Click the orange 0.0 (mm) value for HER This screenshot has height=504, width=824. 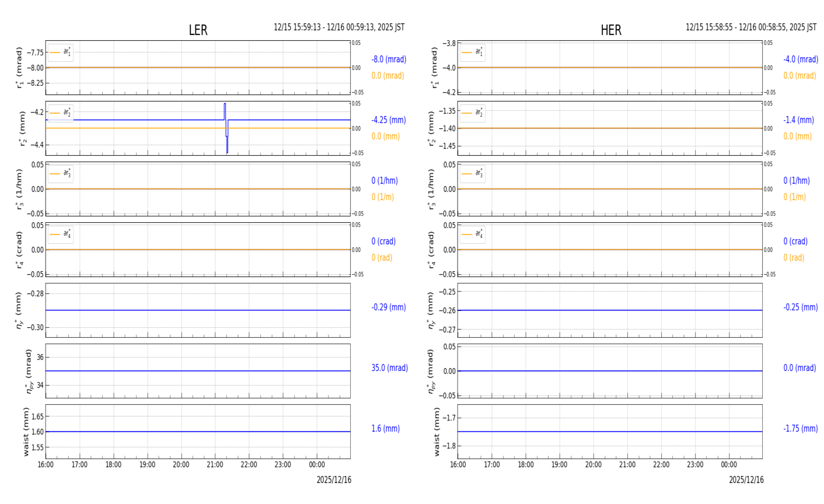798,136
